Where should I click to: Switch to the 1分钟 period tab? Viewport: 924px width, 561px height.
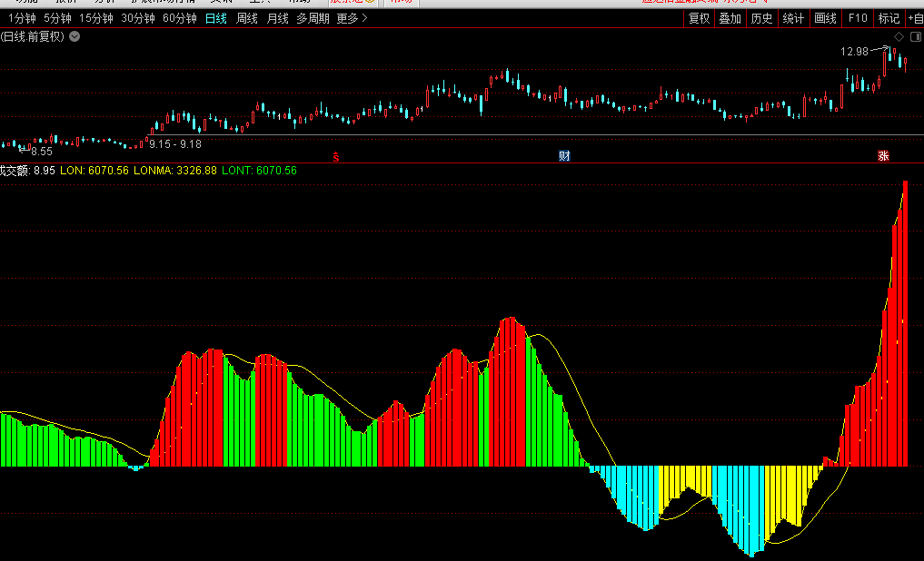(22, 18)
